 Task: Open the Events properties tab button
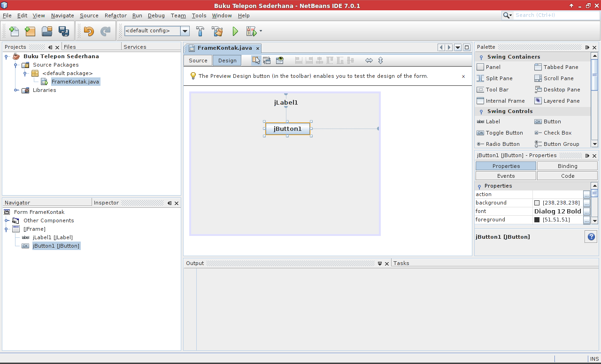click(506, 176)
